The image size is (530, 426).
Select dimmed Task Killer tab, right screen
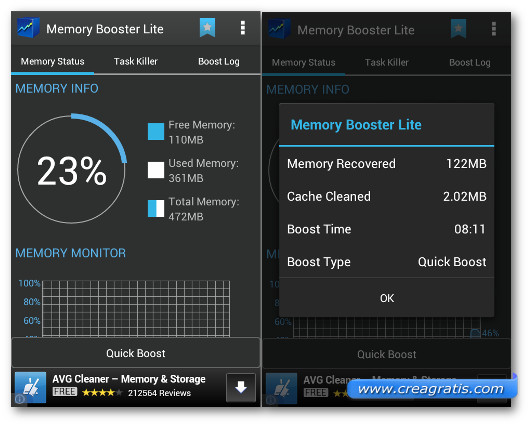tap(387, 63)
